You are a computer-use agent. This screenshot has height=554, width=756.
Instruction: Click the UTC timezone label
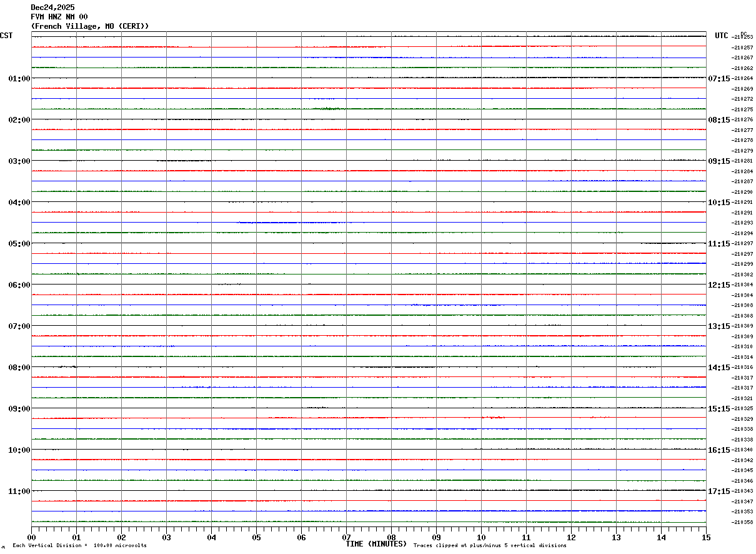(722, 36)
